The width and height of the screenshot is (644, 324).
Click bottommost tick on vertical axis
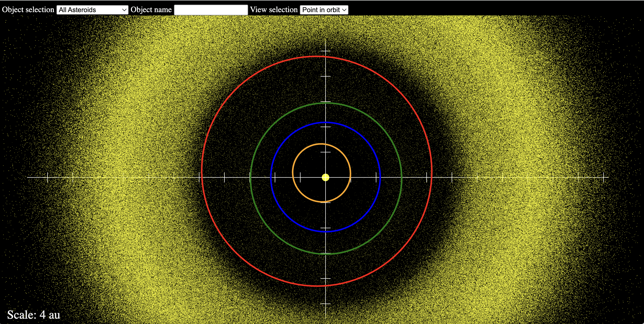[x=326, y=304]
